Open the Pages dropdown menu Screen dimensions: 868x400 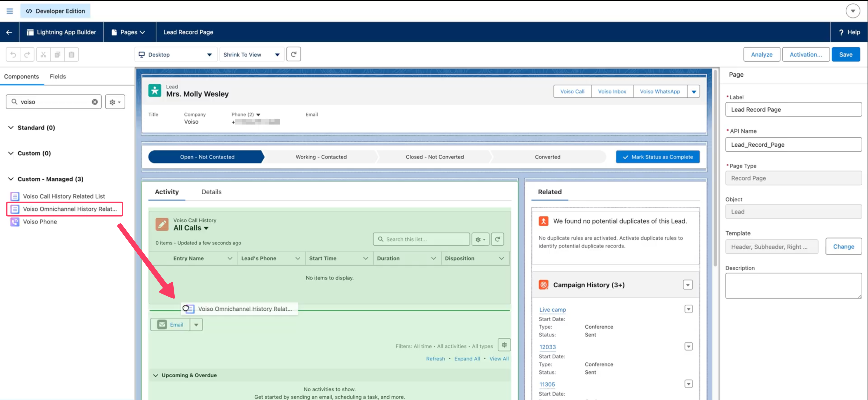(129, 32)
